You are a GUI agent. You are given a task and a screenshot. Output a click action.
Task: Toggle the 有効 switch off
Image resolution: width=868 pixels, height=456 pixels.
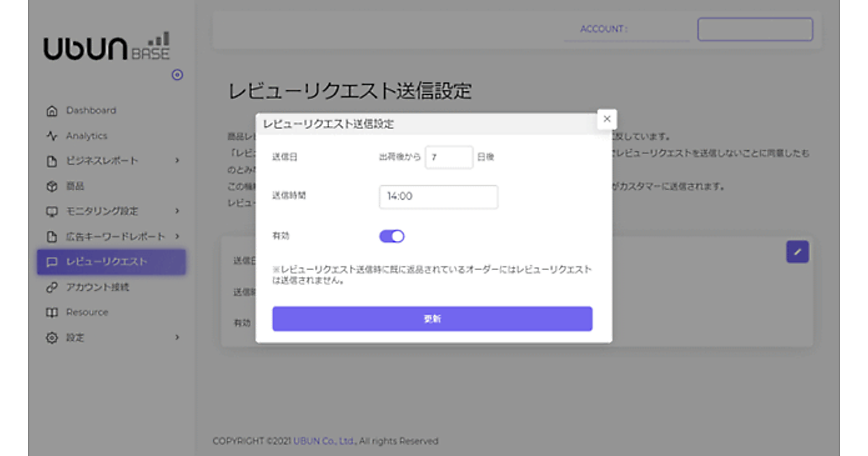tap(392, 236)
